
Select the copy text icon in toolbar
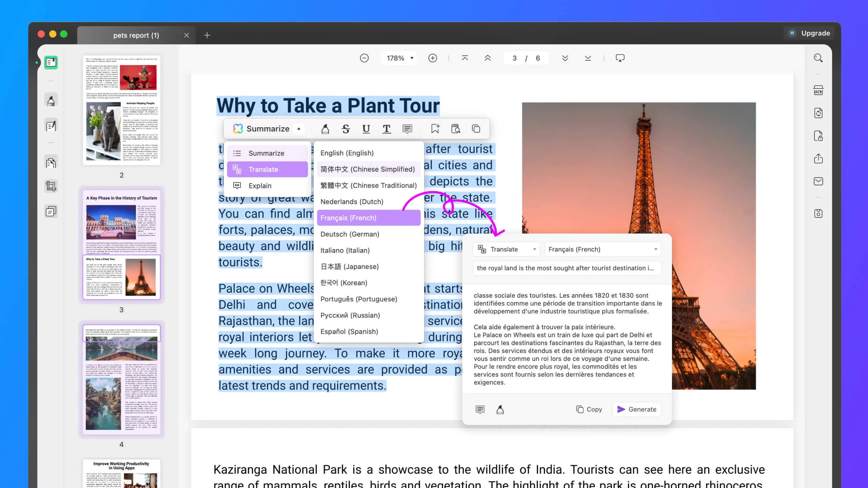click(x=476, y=129)
